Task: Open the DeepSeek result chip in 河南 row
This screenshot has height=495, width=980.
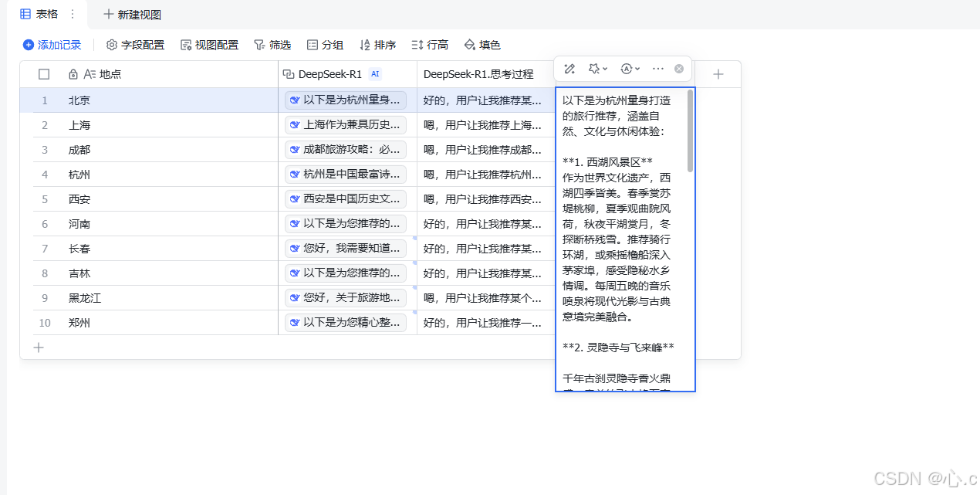Action: pos(346,224)
